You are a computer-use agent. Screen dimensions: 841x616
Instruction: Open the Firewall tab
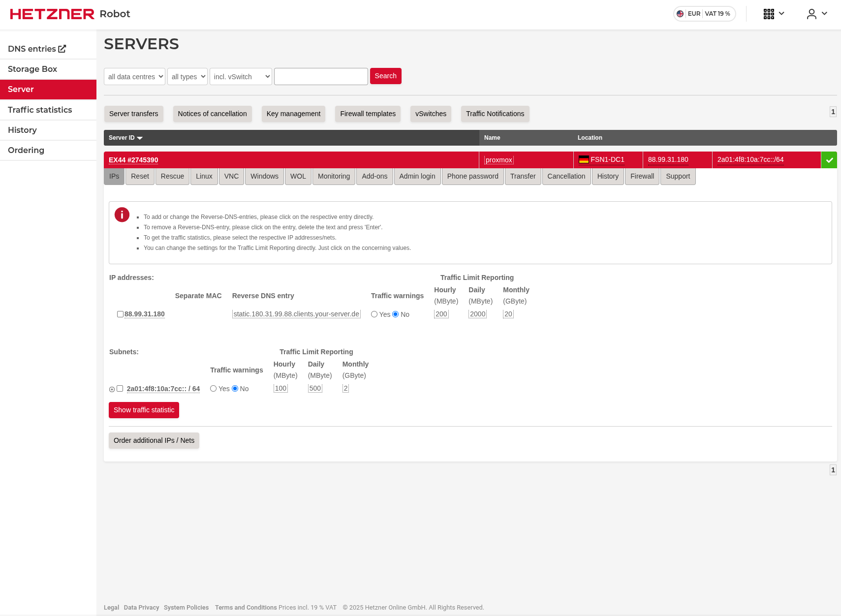click(642, 176)
